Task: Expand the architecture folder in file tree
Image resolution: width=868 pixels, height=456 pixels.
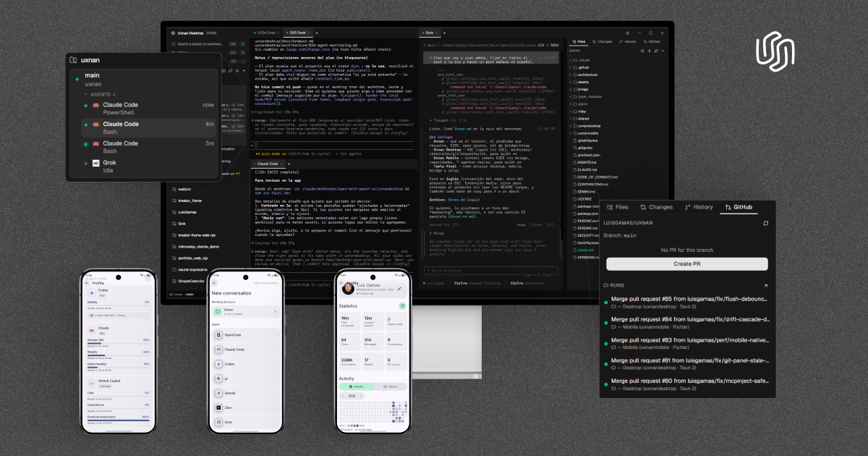Action: click(x=571, y=75)
